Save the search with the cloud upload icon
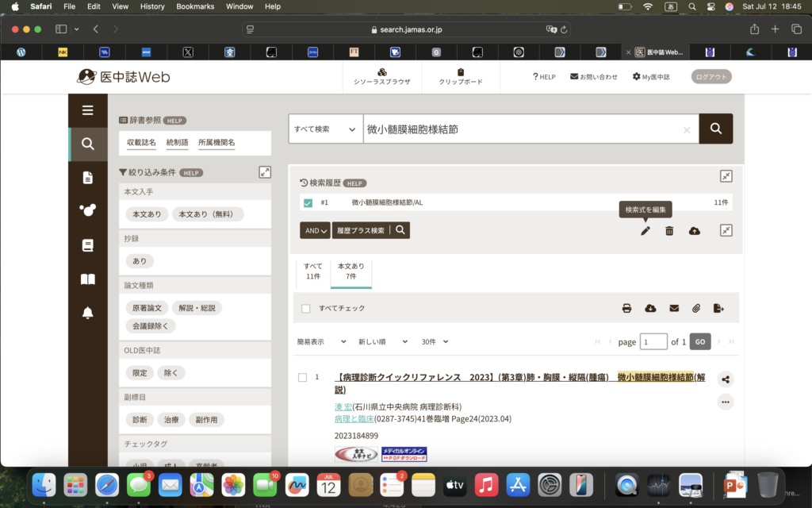The image size is (812, 508). [x=695, y=229]
